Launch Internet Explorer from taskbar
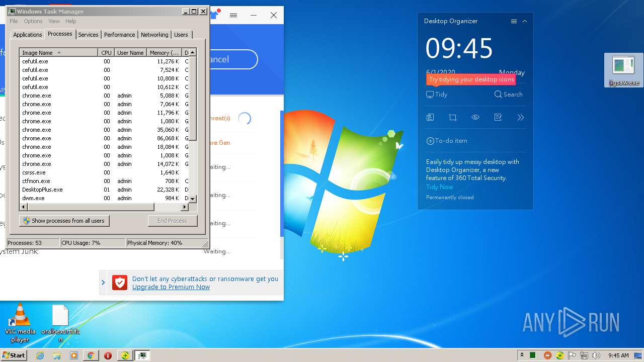Image resolution: width=644 pixels, height=362 pixels. 40,355
